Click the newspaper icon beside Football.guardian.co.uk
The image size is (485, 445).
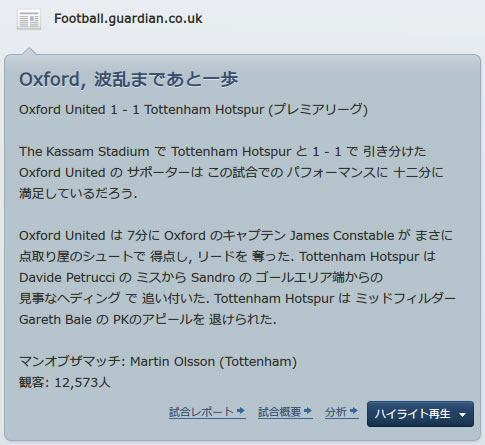pyautogui.click(x=29, y=20)
